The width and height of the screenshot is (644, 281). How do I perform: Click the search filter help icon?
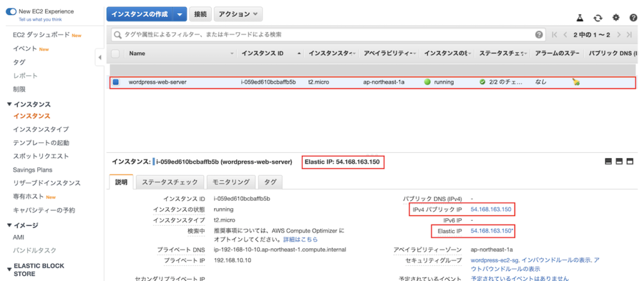[x=539, y=35]
